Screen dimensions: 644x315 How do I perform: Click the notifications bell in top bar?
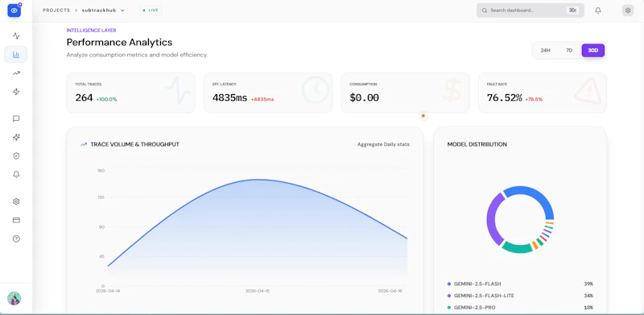coord(598,10)
